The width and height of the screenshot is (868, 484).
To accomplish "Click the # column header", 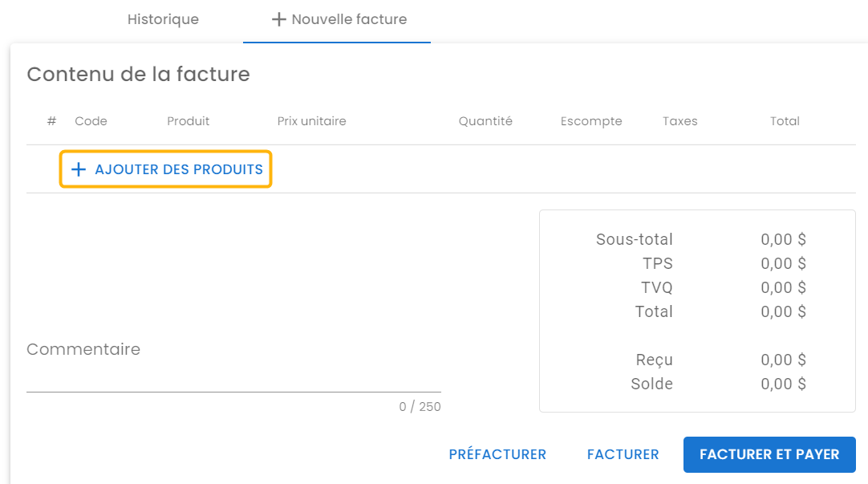I will pos(51,121).
